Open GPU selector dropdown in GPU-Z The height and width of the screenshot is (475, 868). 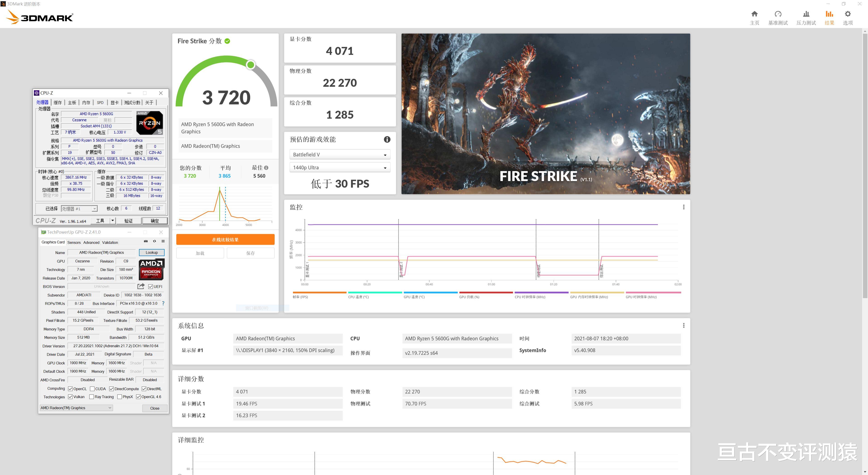76,408
